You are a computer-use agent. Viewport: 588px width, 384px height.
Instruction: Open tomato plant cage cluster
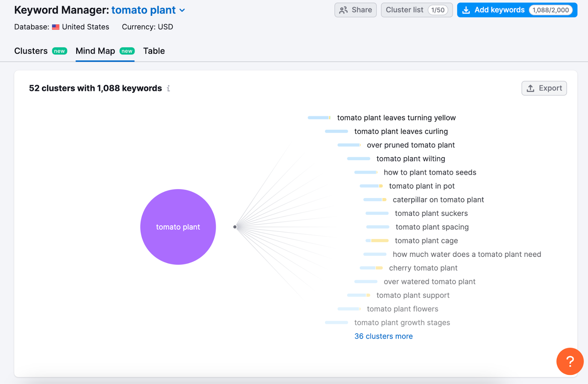coord(426,241)
